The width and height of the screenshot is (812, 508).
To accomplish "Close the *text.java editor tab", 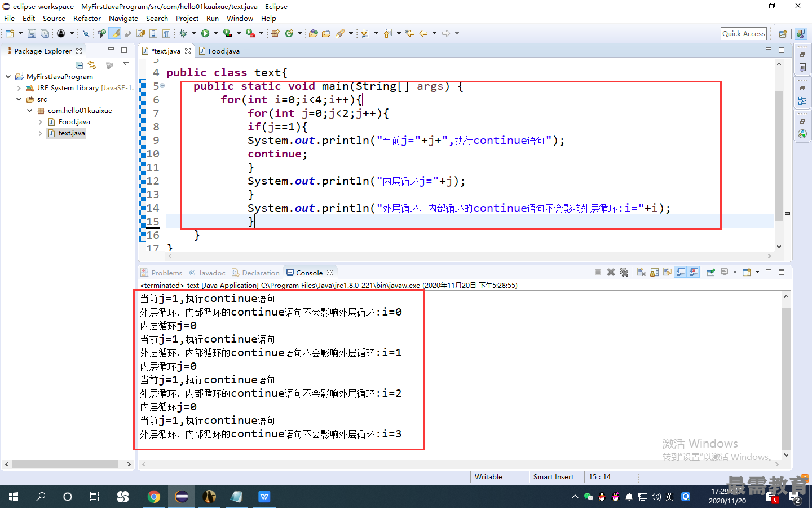I will pos(188,51).
